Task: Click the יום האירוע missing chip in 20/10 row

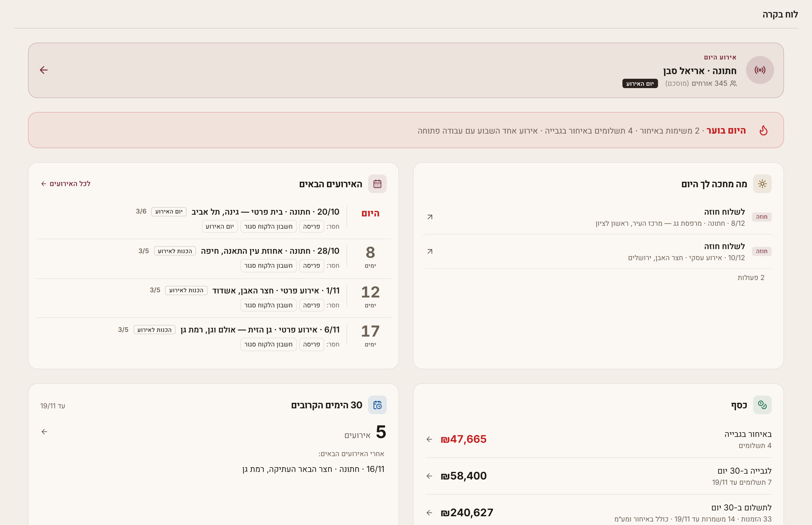Action: [220, 226]
